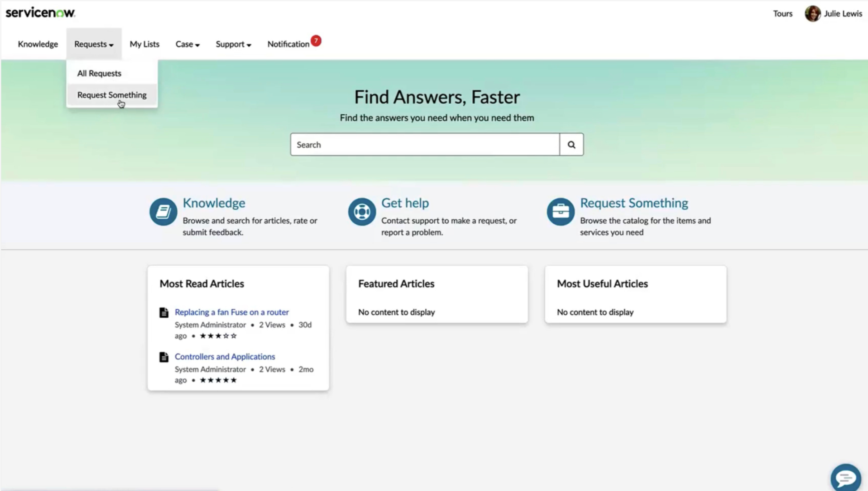
Task: Click the Julie Lewis user name
Action: click(843, 14)
